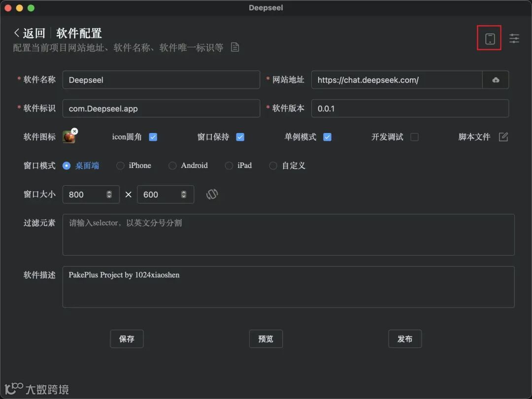This screenshot has width=532, height=399.
Task: Remove the software icon with the X badge
Action: coord(75,132)
